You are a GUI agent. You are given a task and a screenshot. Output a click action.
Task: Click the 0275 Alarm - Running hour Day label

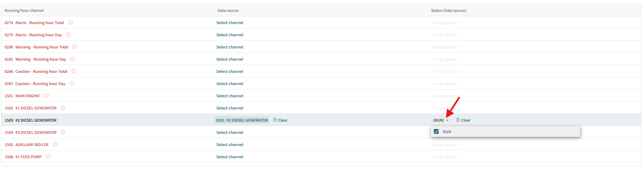pos(33,35)
